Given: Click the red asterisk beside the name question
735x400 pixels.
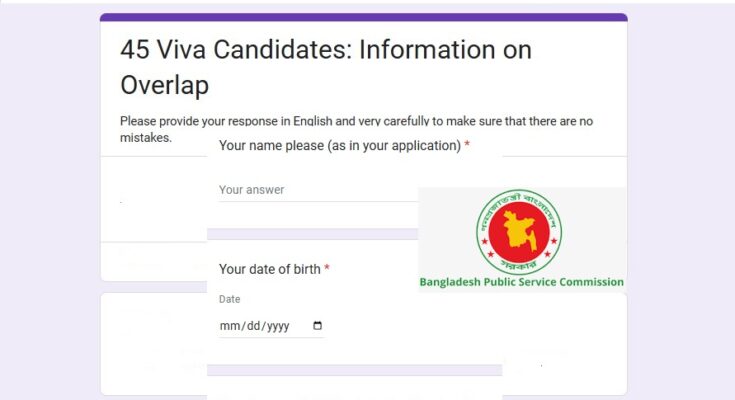Looking at the screenshot, I should (467, 145).
